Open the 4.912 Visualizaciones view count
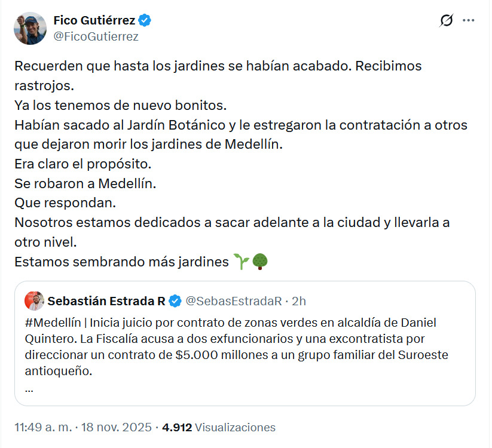This screenshot has width=492, height=448. point(219,428)
